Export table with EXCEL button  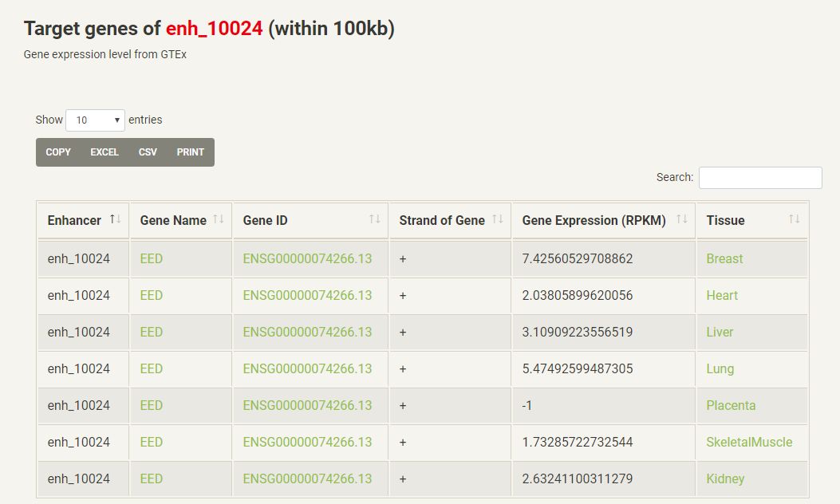tap(105, 152)
